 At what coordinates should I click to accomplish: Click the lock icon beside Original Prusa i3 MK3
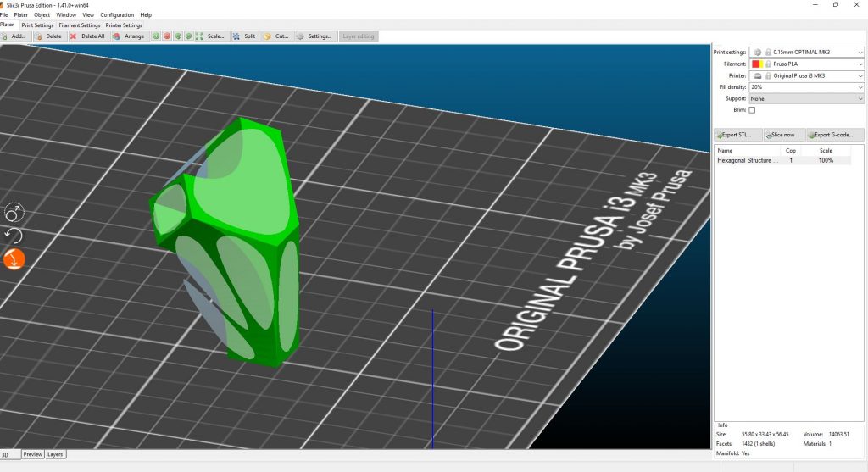tap(768, 75)
